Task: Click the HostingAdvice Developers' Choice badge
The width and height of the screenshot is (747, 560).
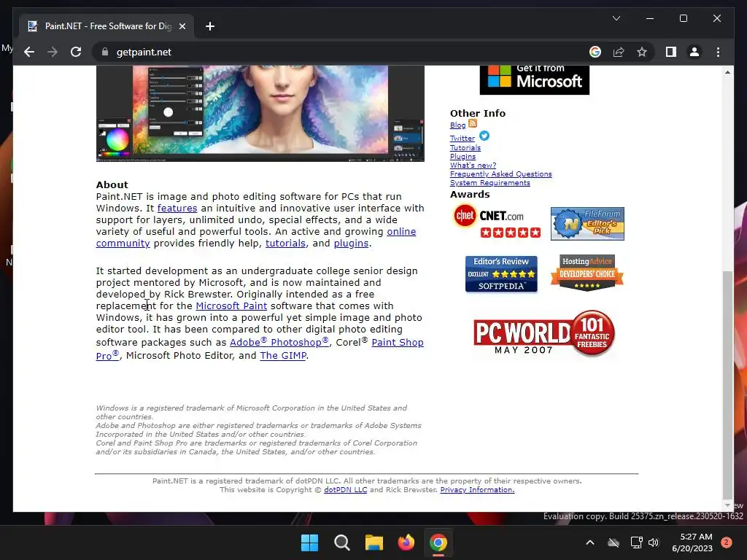Action: click(587, 273)
